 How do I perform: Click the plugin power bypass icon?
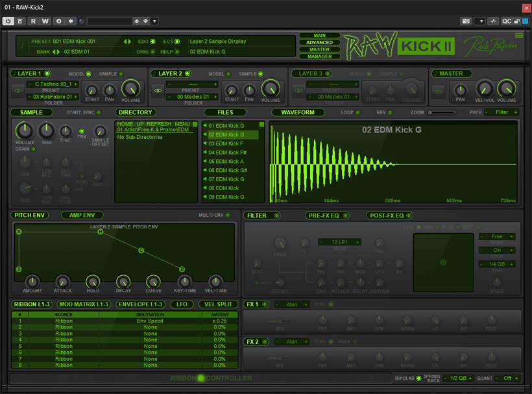click(8, 21)
